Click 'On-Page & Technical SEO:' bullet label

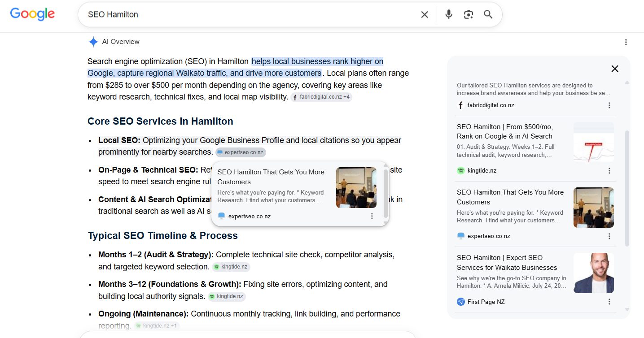coord(148,170)
